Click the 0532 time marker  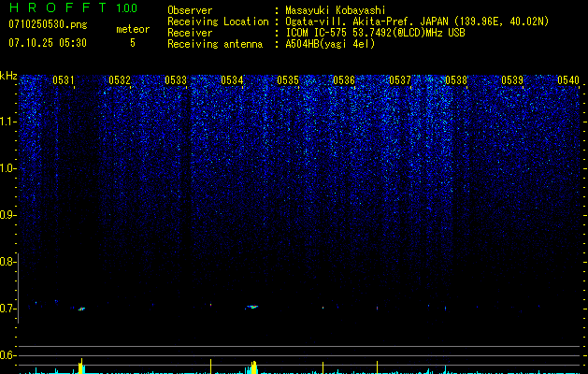click(120, 80)
